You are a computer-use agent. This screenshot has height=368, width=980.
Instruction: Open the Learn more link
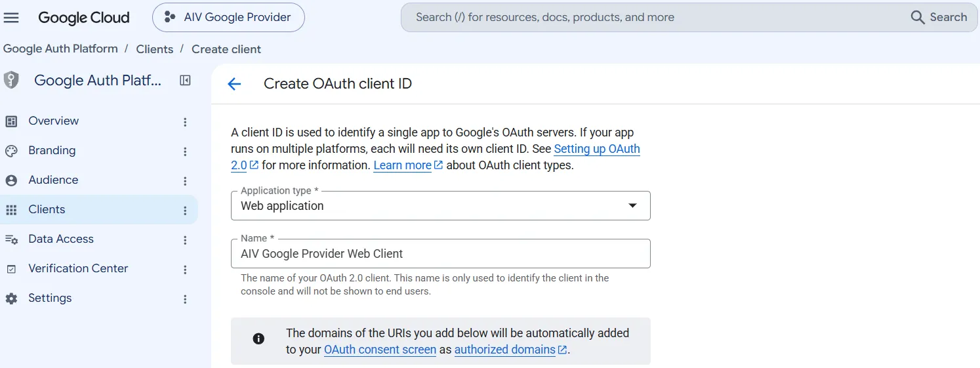point(402,165)
